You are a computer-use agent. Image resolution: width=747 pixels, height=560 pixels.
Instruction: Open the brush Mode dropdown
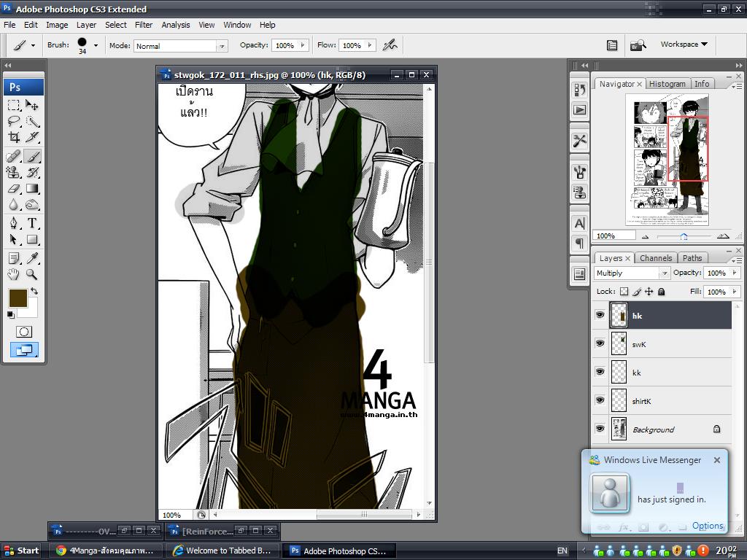[222, 46]
